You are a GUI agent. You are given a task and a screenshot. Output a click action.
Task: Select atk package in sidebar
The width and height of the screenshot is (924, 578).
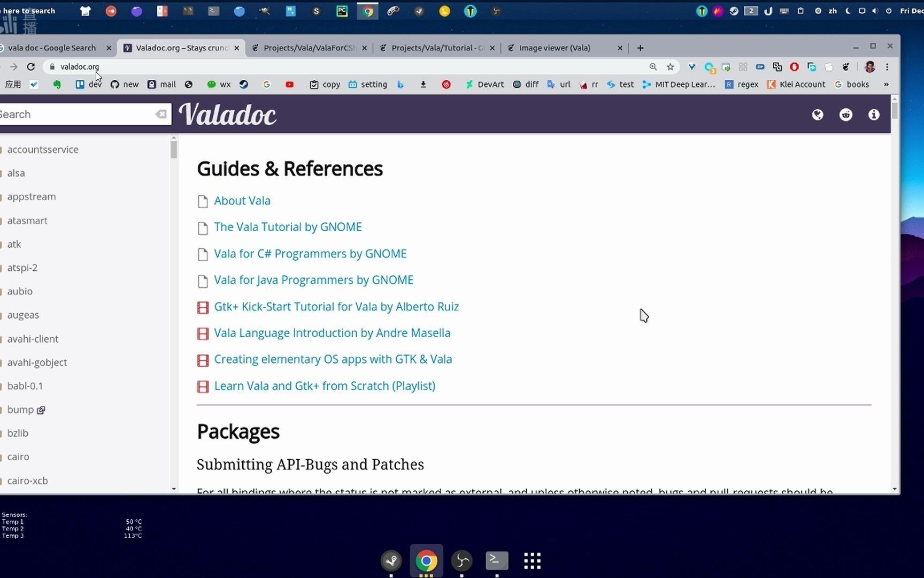[x=14, y=244]
